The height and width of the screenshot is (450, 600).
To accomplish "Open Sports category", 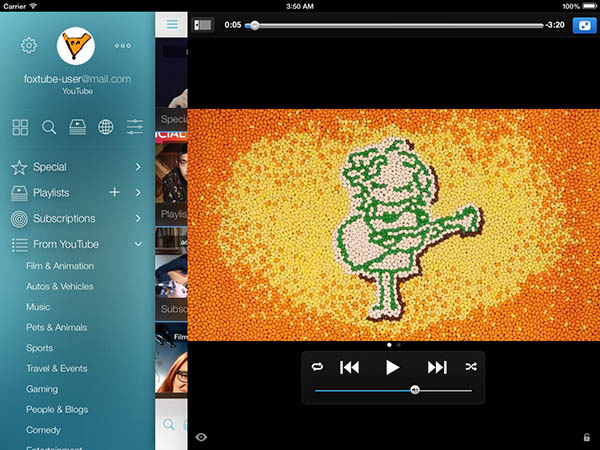I will [x=39, y=348].
